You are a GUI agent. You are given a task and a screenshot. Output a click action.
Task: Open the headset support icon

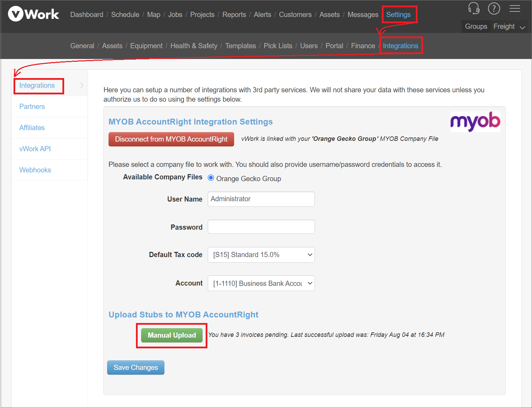[474, 8]
